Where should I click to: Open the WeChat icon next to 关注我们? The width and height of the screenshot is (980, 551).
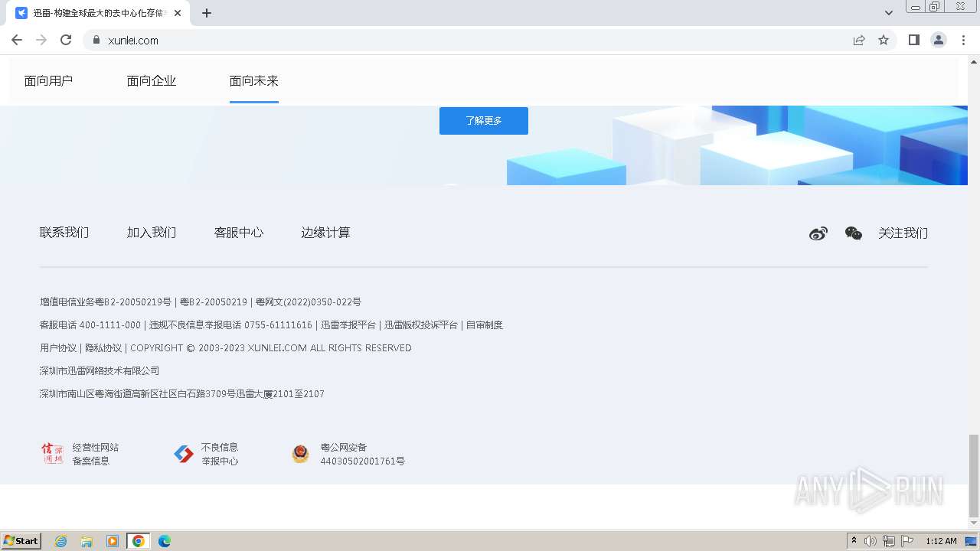tap(854, 233)
